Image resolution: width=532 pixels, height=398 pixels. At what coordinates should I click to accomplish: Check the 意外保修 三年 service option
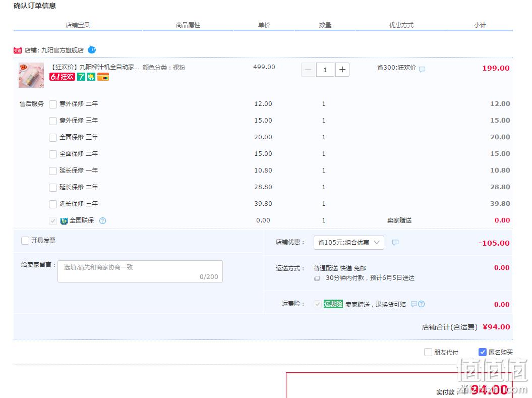coord(53,121)
